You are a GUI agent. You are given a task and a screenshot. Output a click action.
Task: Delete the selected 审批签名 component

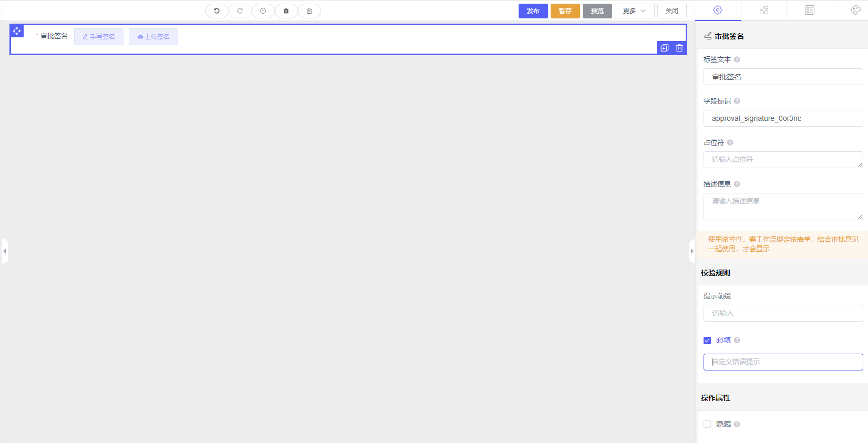pyautogui.click(x=679, y=48)
